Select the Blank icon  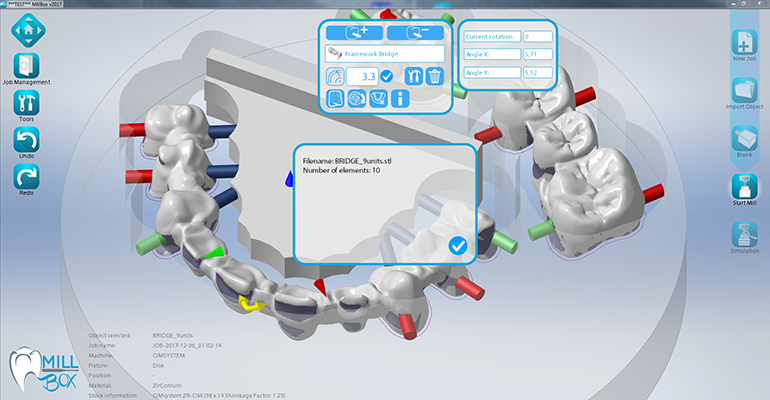744,138
